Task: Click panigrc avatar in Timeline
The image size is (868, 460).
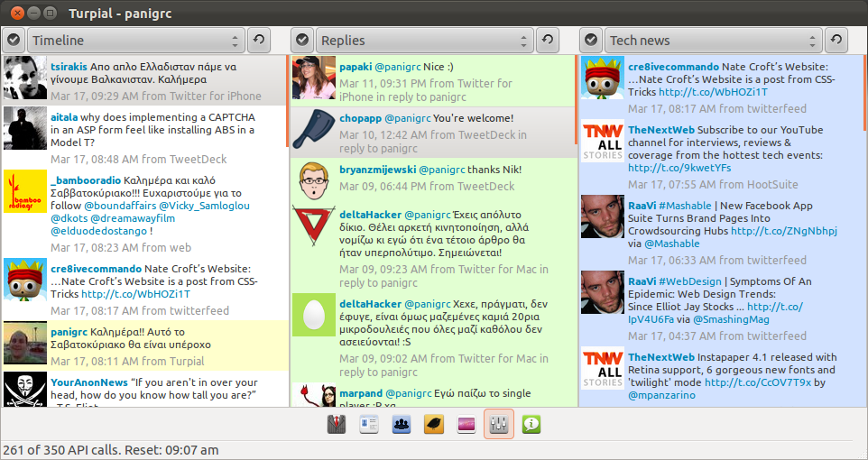Action: click(x=25, y=343)
